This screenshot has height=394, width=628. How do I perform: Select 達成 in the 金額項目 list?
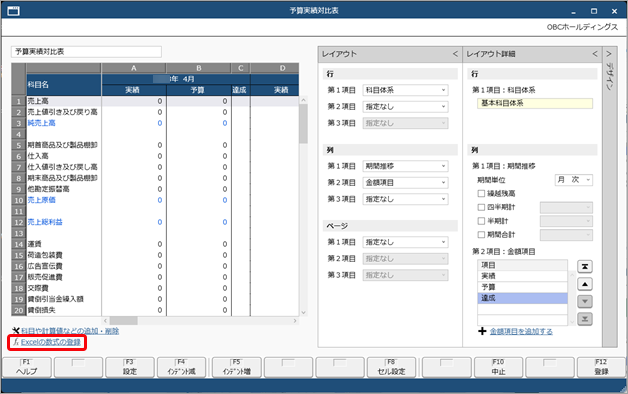(522, 298)
